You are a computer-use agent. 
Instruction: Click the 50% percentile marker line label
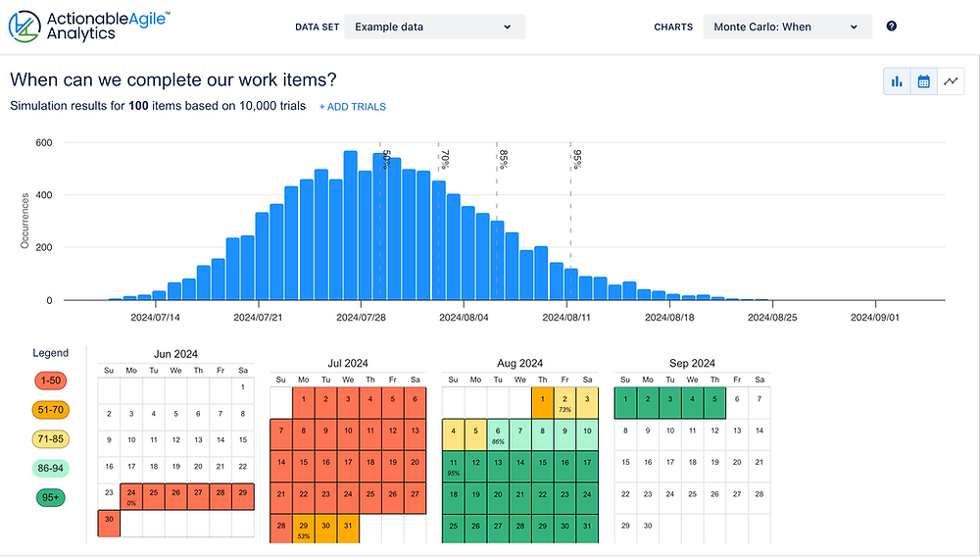386,159
